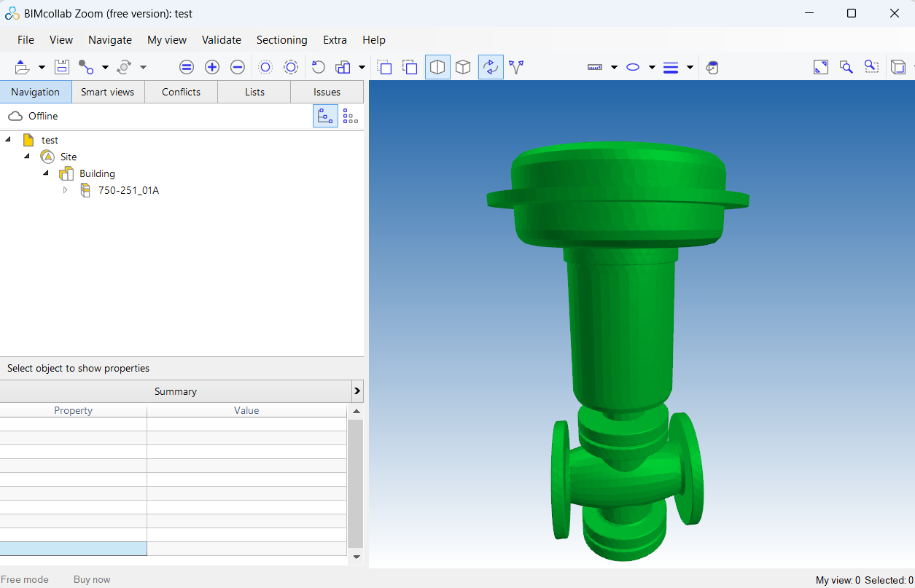Click the magnifier zoom icon
Image resolution: width=915 pixels, height=588 pixels.
pos(846,67)
